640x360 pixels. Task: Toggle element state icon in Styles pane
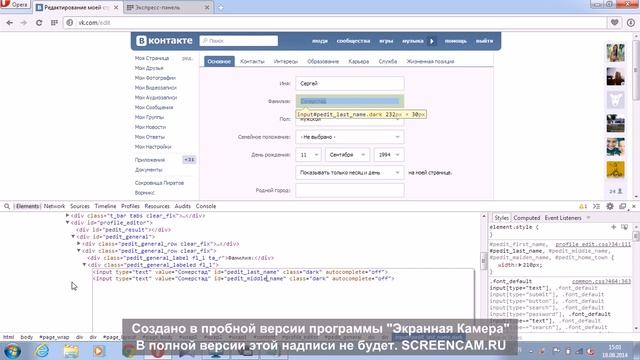(624, 227)
